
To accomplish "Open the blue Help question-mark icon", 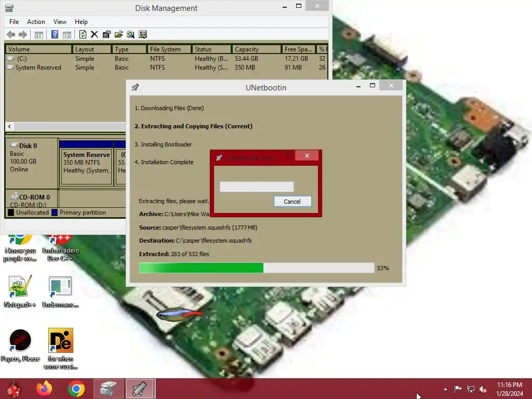I will pos(55,34).
